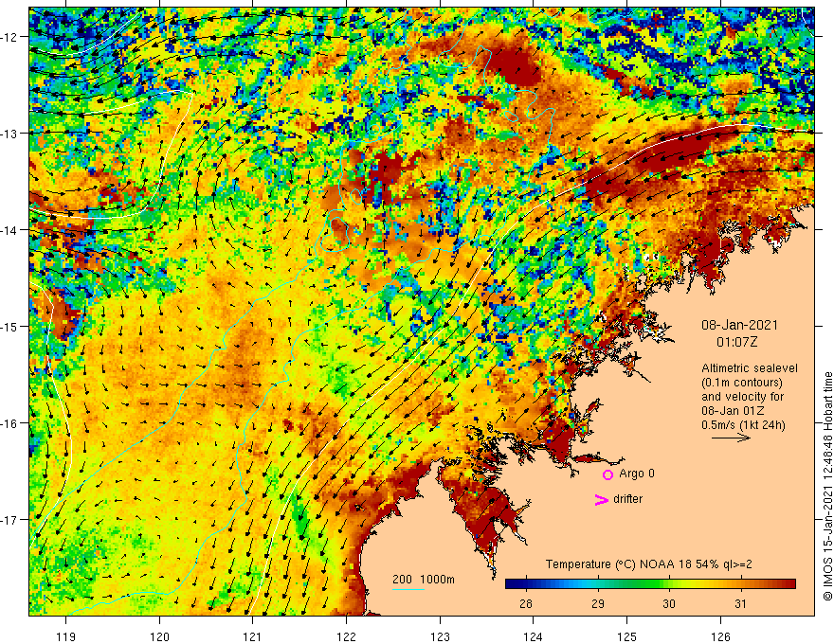Screen dimensions: 834x644
Task: Click the magenta drifter arrow legend symbol
Action: [x=601, y=499]
